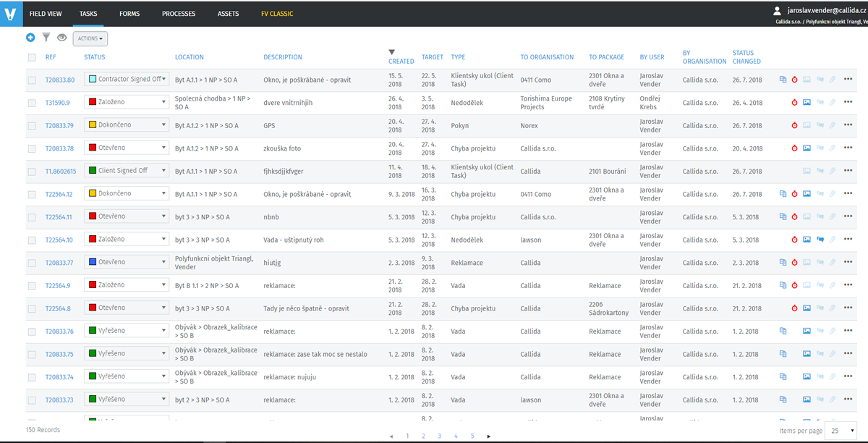The width and height of the screenshot is (868, 443).
Task: Open status dropdown for task T20833.77
Action: [x=127, y=262]
